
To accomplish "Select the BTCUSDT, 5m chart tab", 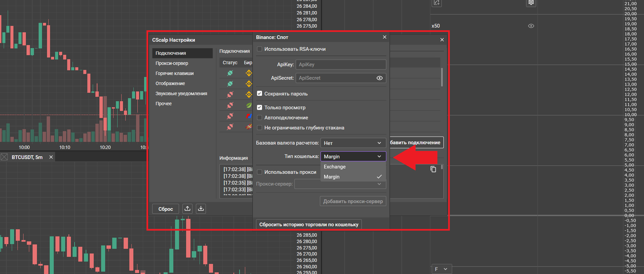I will pyautogui.click(x=27, y=157).
